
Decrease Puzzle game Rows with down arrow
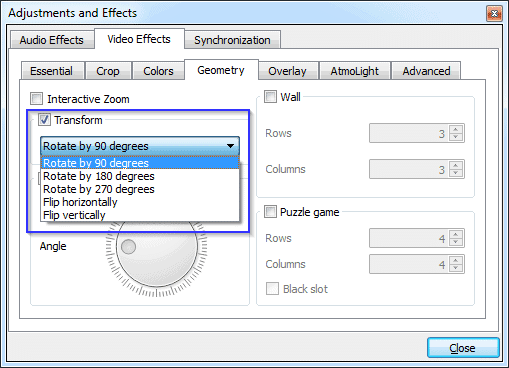[x=456, y=242]
